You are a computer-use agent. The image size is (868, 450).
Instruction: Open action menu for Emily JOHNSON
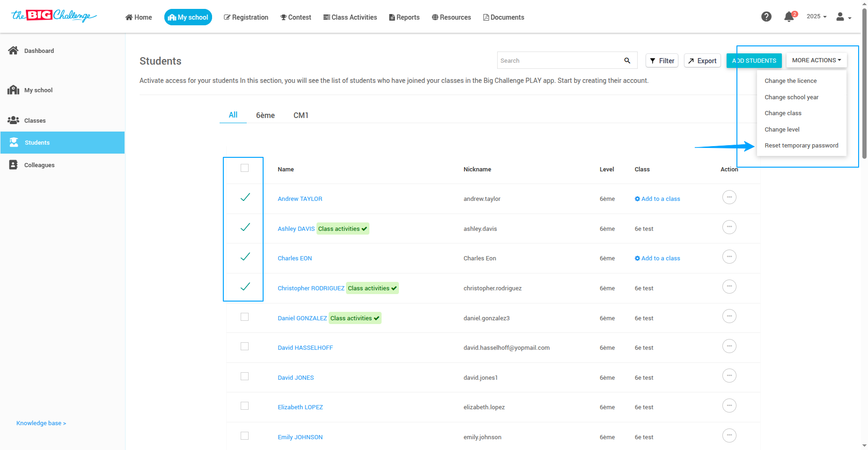(x=729, y=435)
